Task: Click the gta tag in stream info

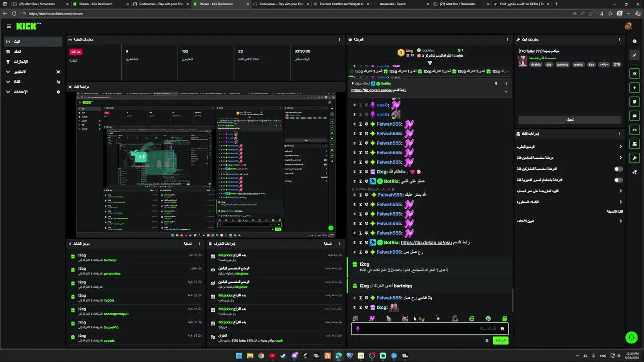Action: pos(549,64)
